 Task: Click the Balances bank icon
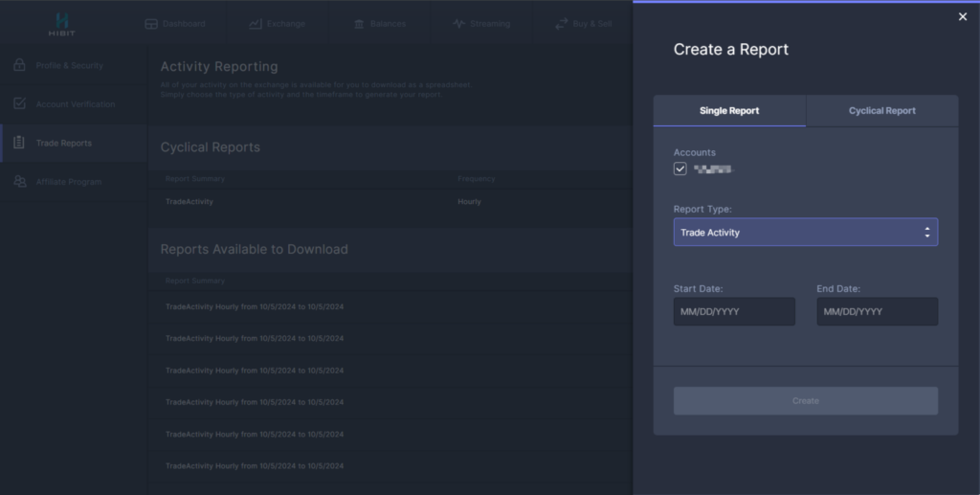click(x=359, y=24)
